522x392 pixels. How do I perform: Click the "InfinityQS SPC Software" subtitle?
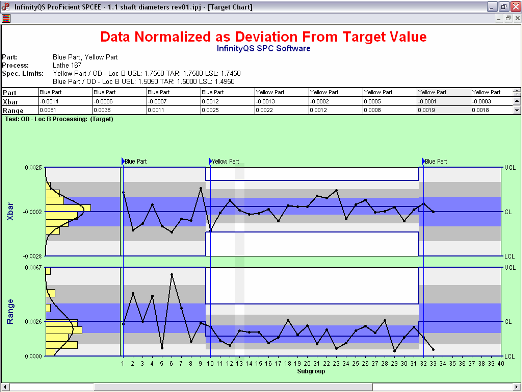pos(263,48)
